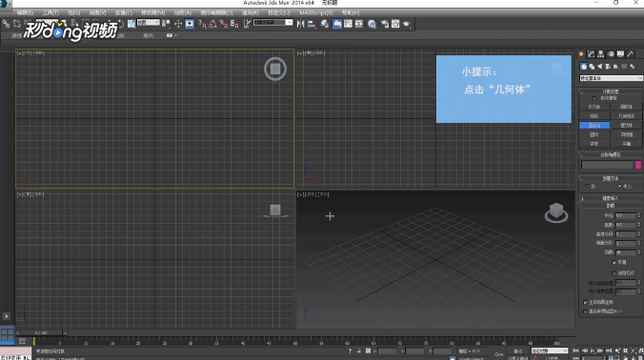Toggle the 3D Snaps icon
Image resolution: width=644 pixels, height=360 pixels.
click(202, 24)
